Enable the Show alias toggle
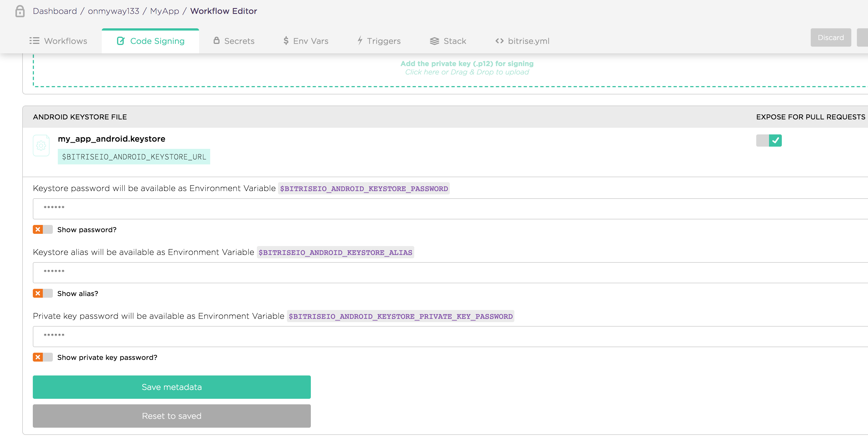Image resolution: width=868 pixels, height=446 pixels. coord(43,294)
